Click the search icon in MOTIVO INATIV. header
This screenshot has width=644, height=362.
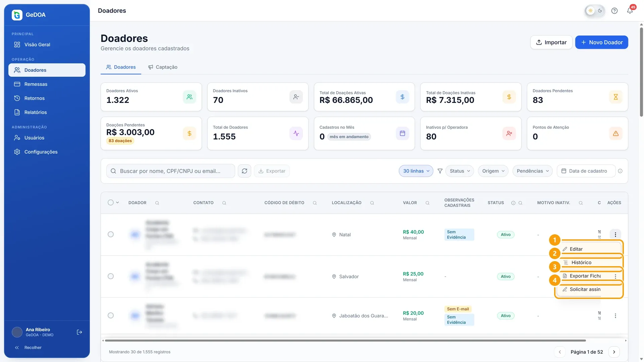581,203
